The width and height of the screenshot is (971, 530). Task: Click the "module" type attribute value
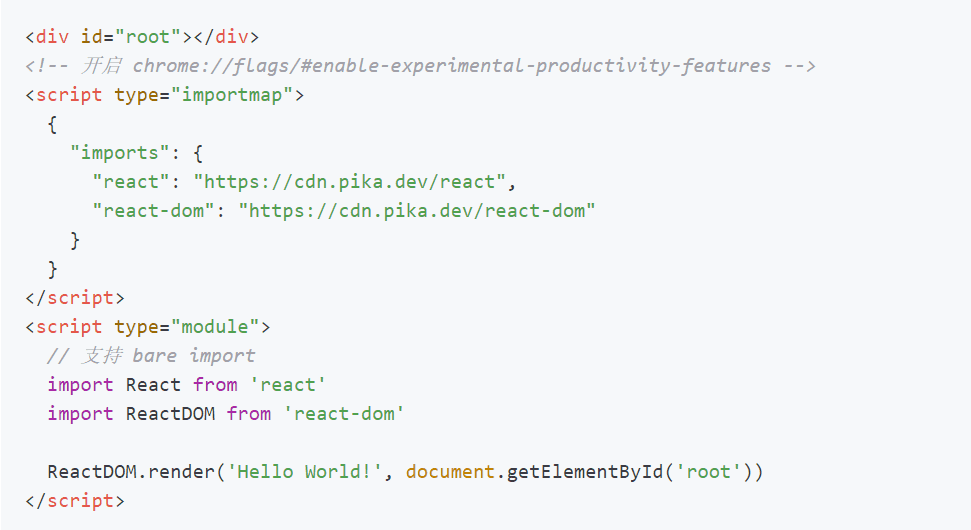[x=215, y=327]
